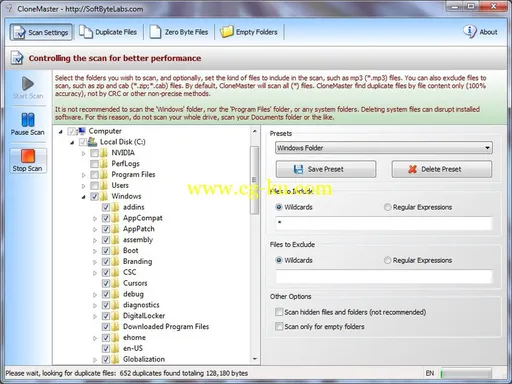Click the Files to Exclude text field

coord(384,276)
